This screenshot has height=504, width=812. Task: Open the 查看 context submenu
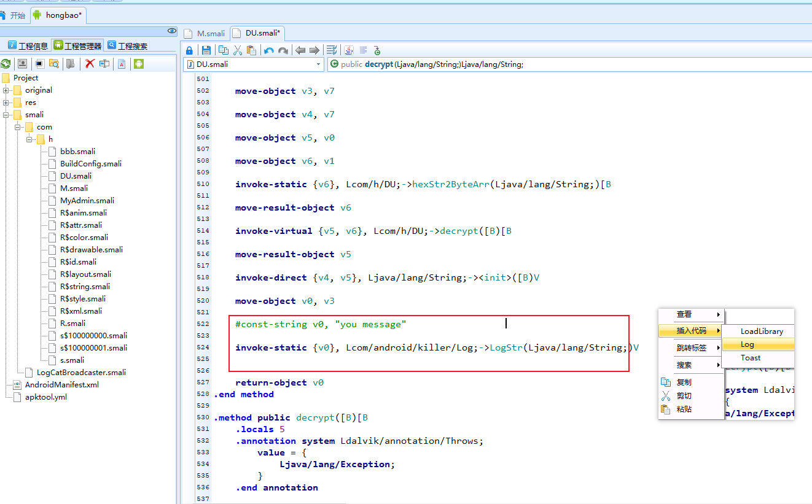point(692,314)
